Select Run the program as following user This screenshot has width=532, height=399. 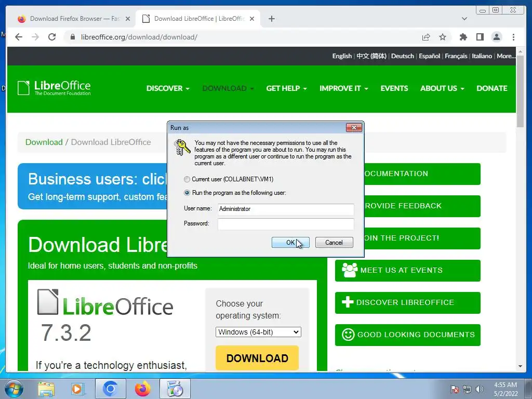coord(187,193)
